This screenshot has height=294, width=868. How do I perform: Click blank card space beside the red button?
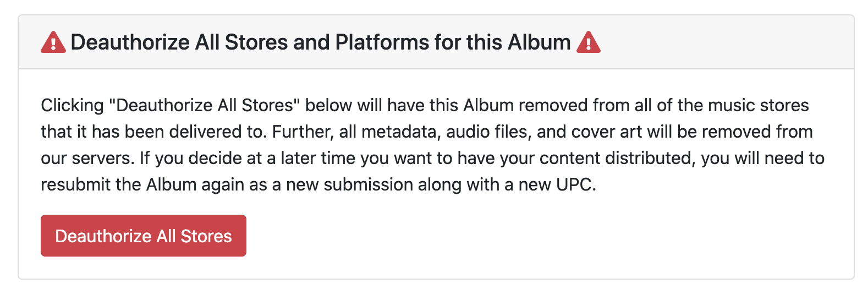pos(550,236)
